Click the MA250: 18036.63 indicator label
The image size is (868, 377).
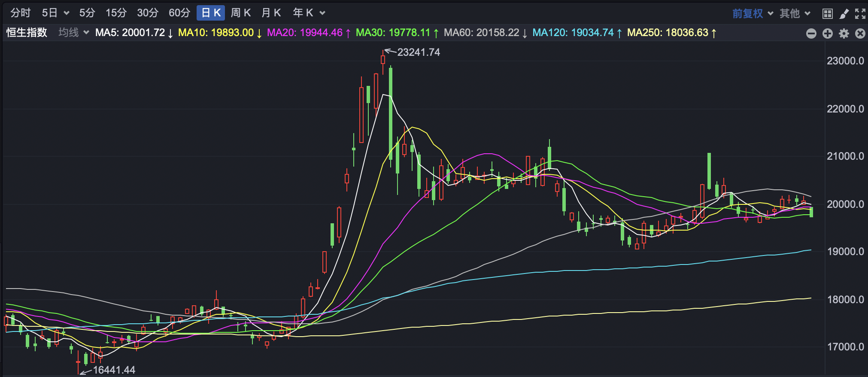click(672, 33)
